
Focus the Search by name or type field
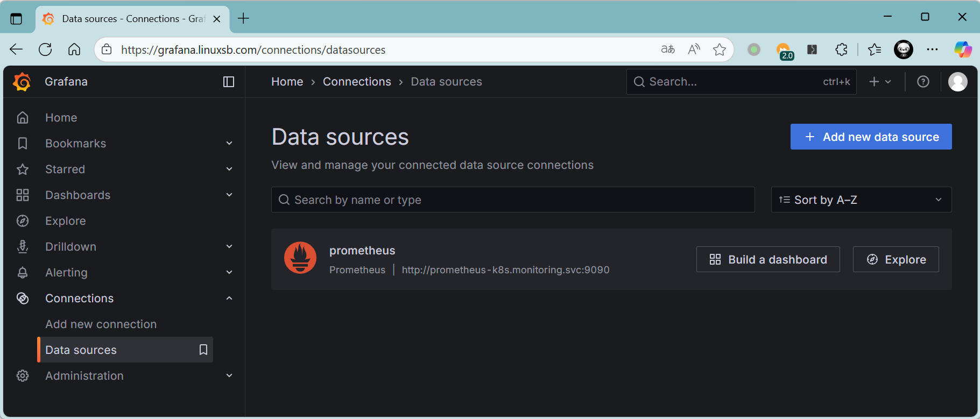coord(513,200)
